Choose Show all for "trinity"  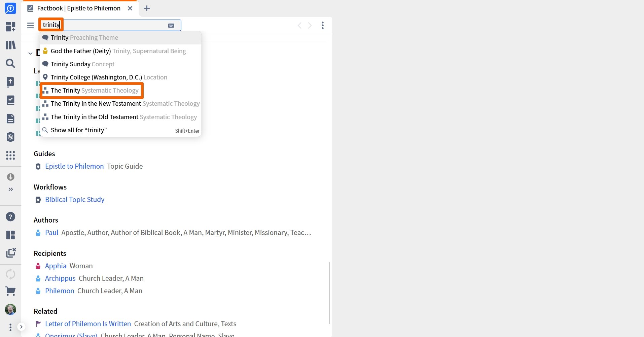point(120,130)
